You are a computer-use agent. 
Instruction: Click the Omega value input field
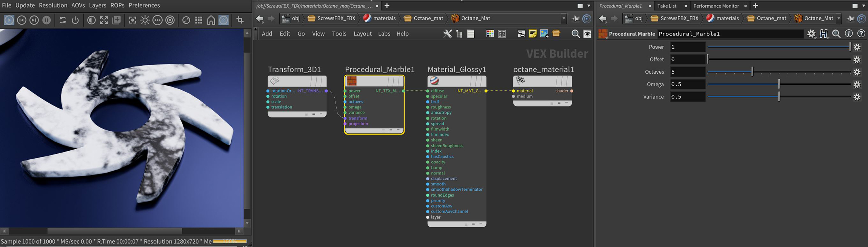(x=687, y=84)
